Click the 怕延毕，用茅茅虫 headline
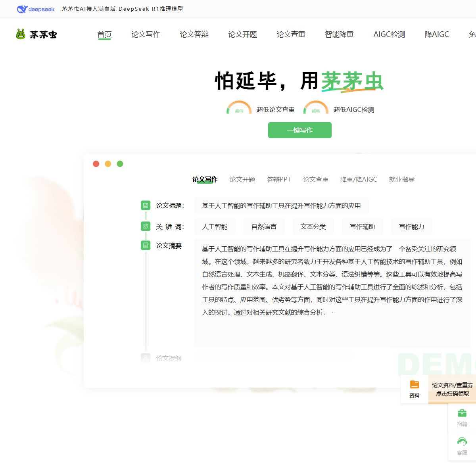The height and width of the screenshot is (476, 476). coord(299,81)
